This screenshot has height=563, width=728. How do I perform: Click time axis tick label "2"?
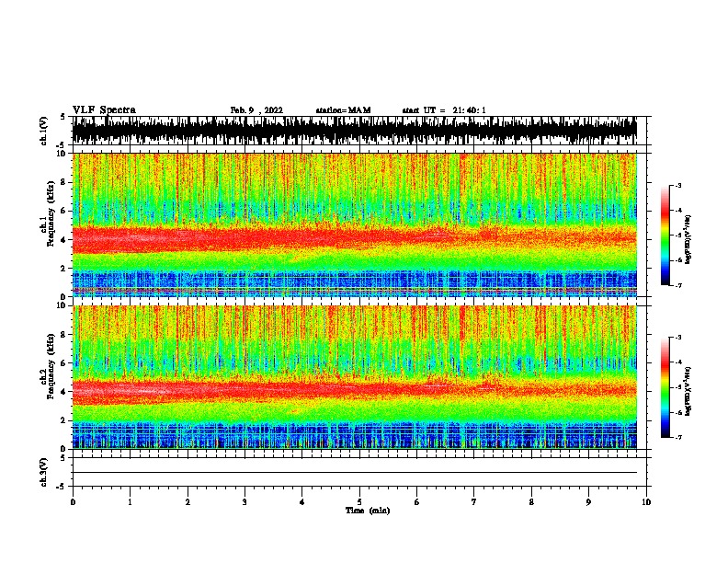click(188, 502)
